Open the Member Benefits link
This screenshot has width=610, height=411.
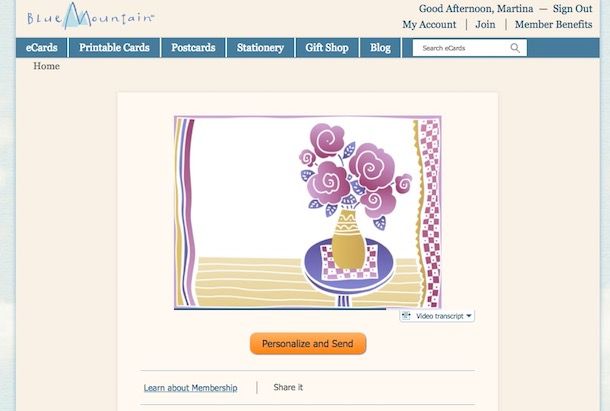(x=554, y=25)
